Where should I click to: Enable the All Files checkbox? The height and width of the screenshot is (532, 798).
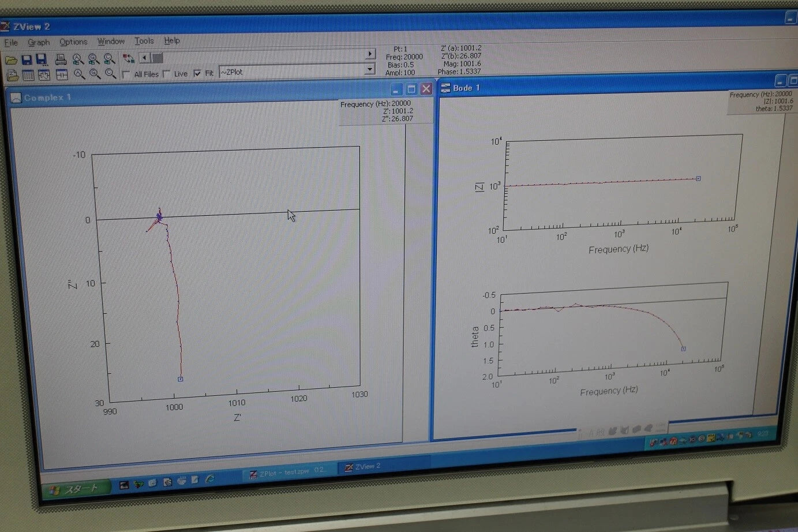(126, 74)
